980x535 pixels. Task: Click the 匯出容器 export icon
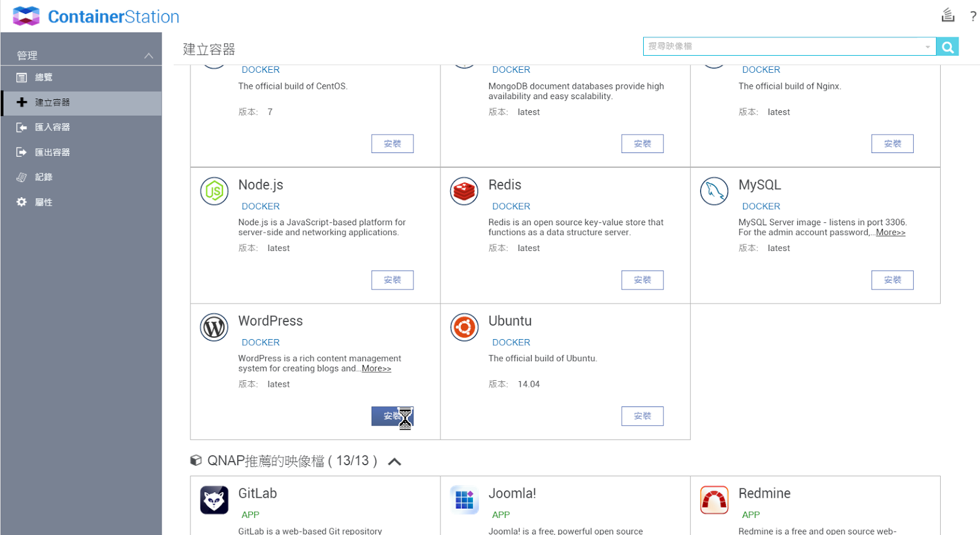pyautogui.click(x=21, y=152)
